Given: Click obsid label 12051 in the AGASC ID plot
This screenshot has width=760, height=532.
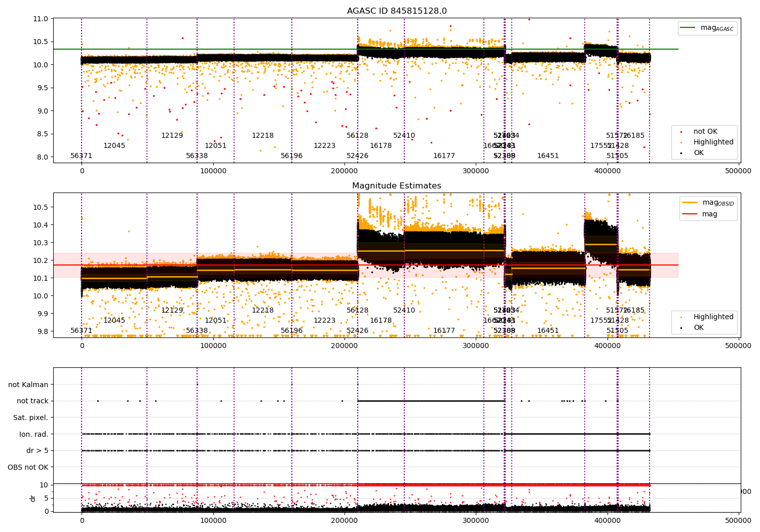Looking at the screenshot, I should [216, 146].
